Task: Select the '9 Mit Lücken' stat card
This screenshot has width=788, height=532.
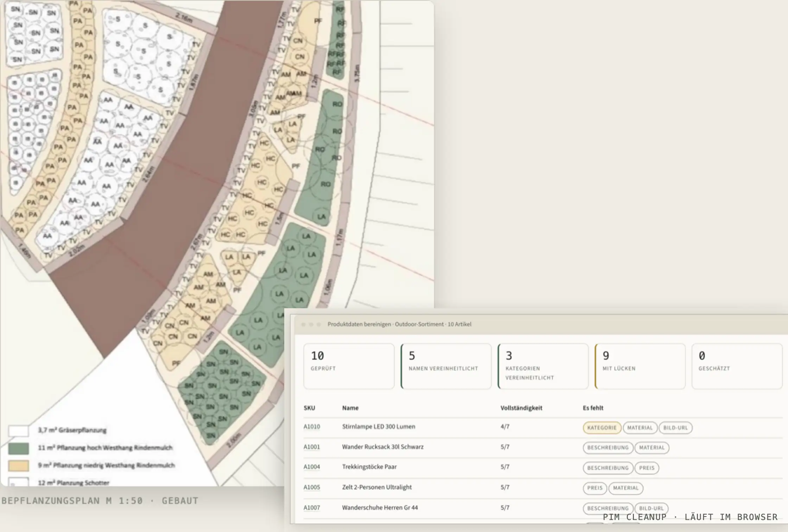Action: [x=640, y=366]
